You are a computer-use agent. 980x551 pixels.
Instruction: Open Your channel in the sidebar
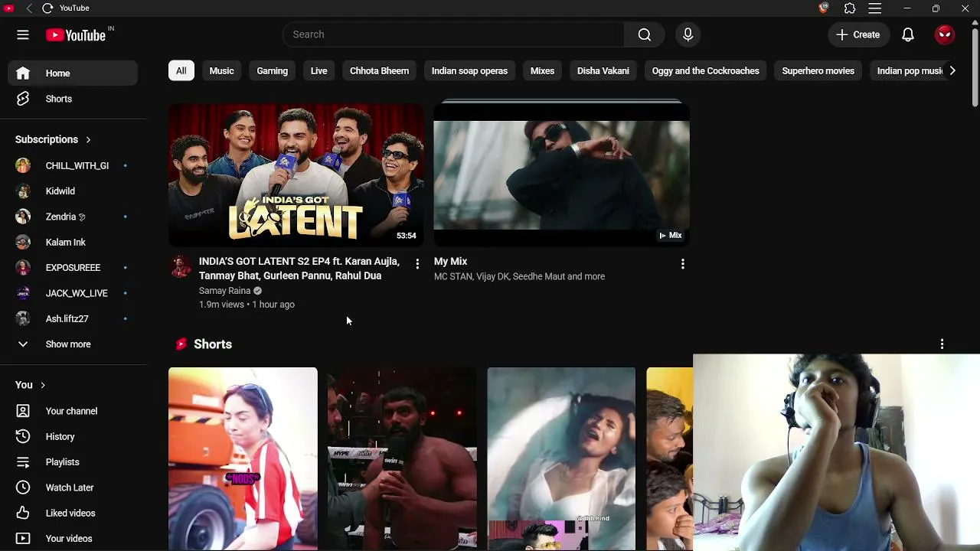[x=73, y=411]
